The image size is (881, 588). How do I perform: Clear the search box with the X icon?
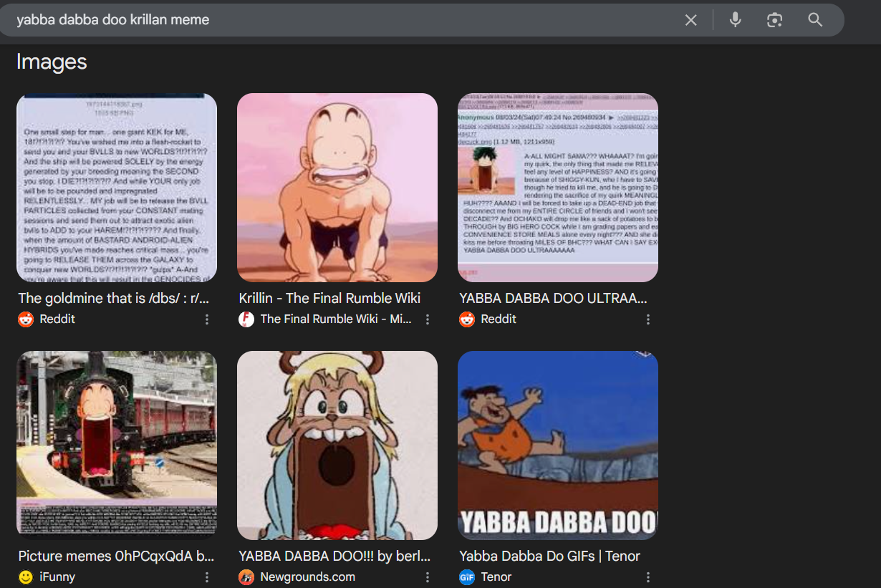690,20
